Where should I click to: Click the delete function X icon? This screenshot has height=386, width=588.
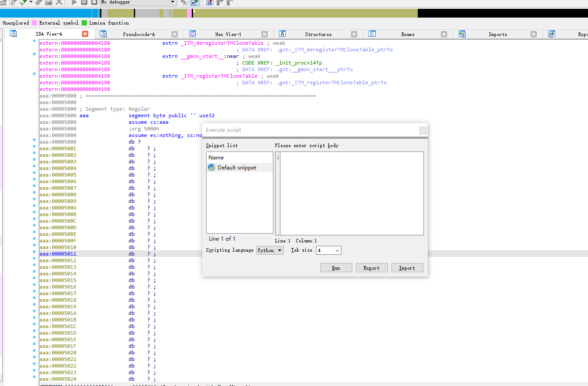coord(58,3)
